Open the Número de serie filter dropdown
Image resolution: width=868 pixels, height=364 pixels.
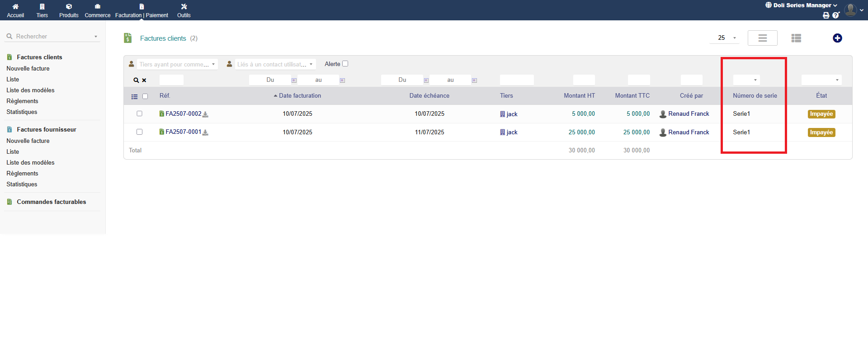pos(746,80)
